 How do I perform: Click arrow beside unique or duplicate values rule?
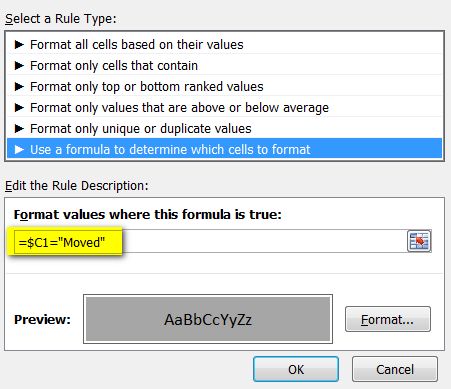(19, 128)
